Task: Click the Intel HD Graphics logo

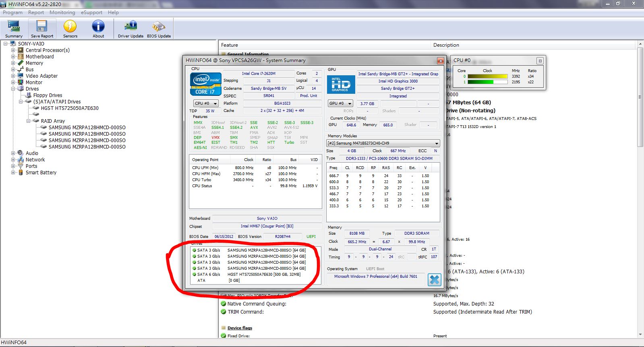Action: (x=340, y=85)
